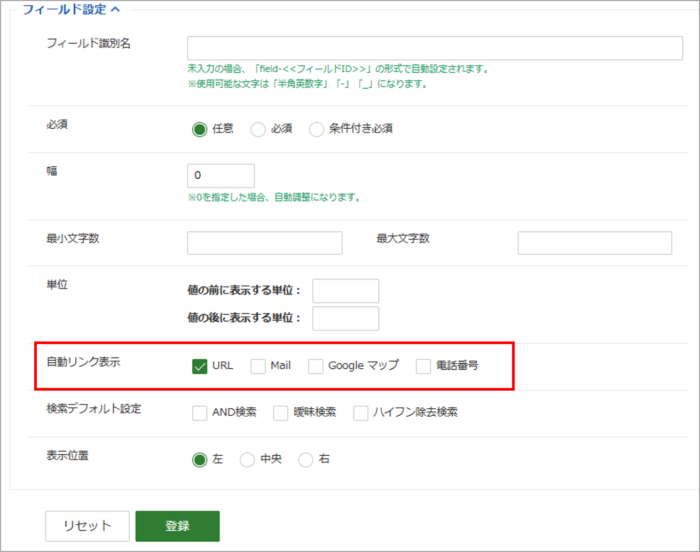Click the フィールド識別名 text input

pos(435,48)
